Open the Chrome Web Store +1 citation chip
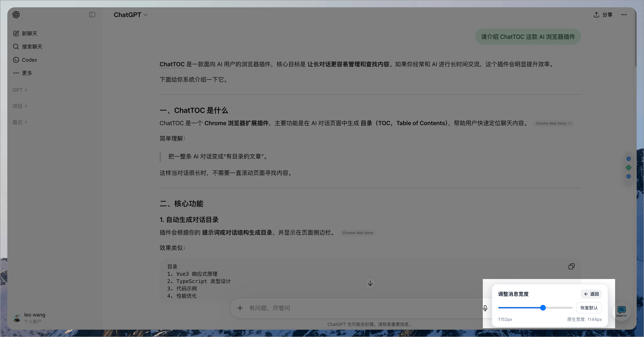The image size is (644, 337). [553, 123]
